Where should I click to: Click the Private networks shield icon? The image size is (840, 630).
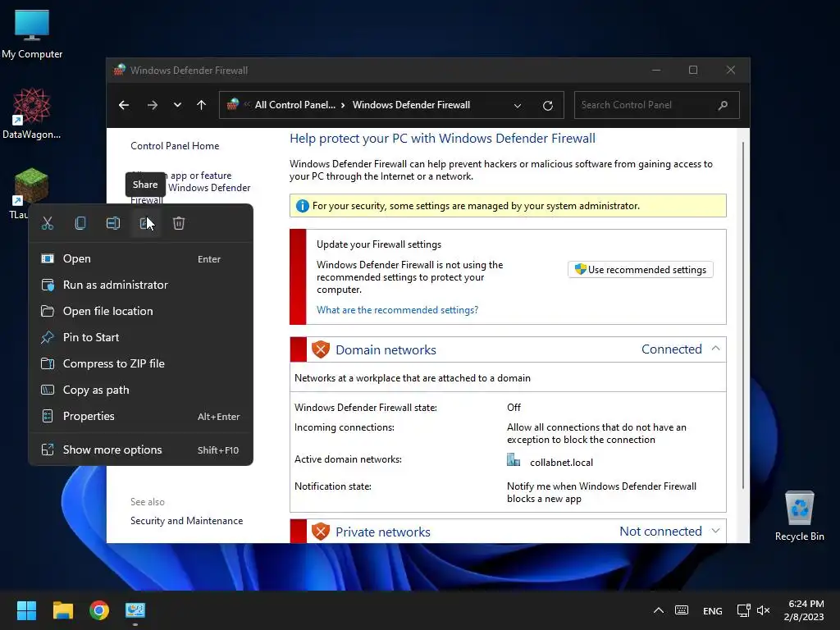[x=321, y=532]
